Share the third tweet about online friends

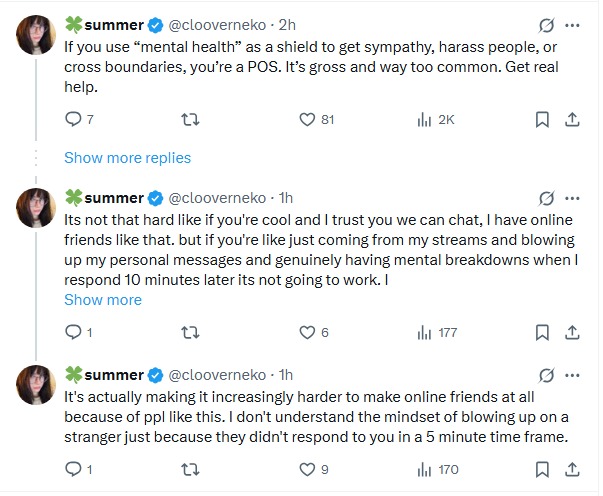pos(573,468)
